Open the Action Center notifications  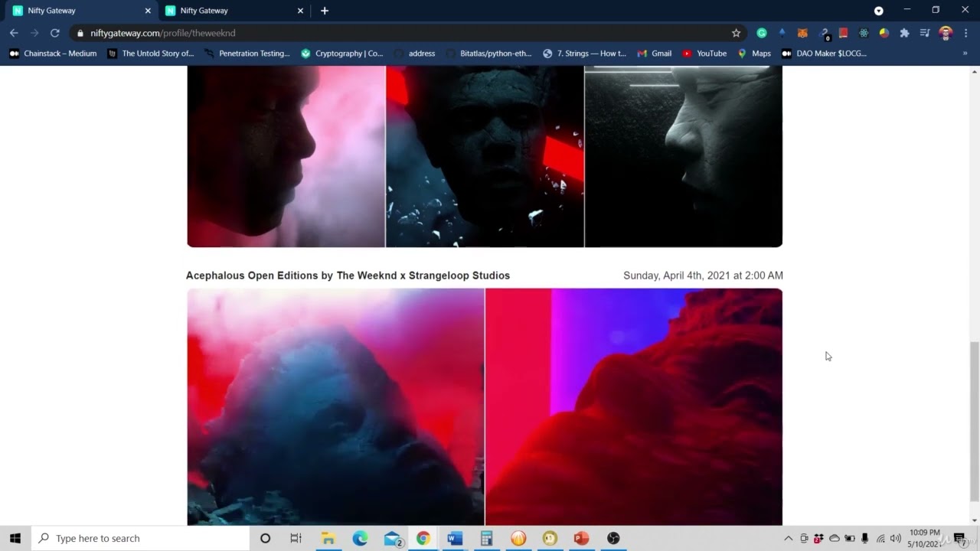(x=960, y=539)
